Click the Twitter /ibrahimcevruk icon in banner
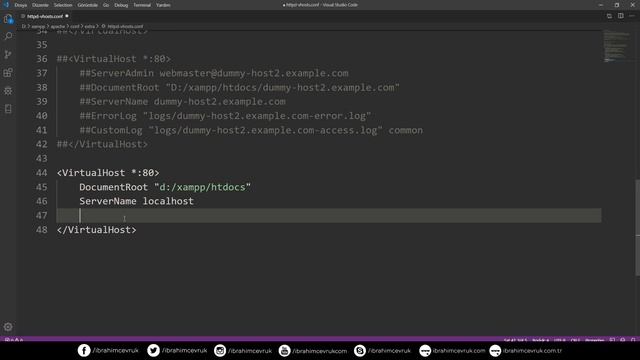Image resolution: width=640 pixels, height=360 pixels. (x=153, y=351)
